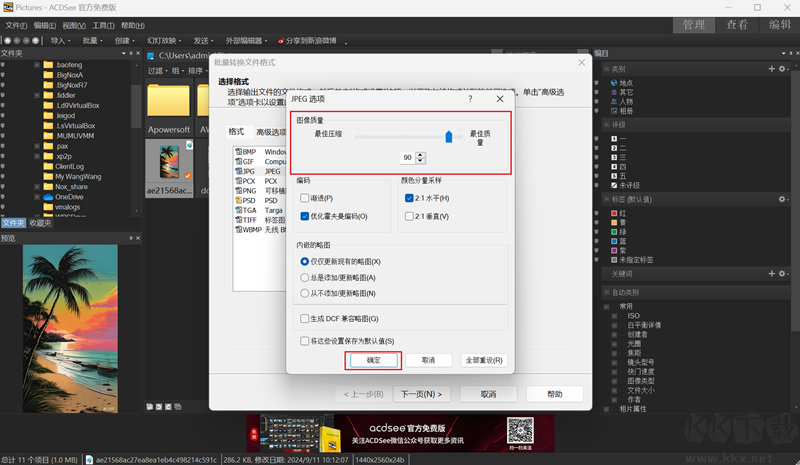Select the TIFF format icon in list
Image resolution: width=800 pixels, height=465 pixels.
pos(238,219)
